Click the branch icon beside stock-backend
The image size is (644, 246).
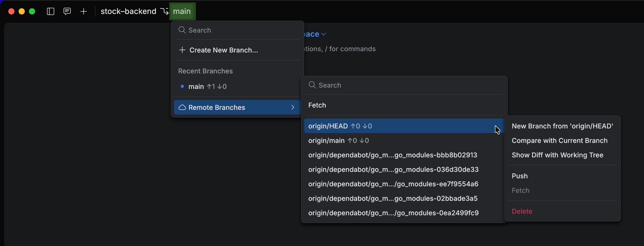(164, 11)
